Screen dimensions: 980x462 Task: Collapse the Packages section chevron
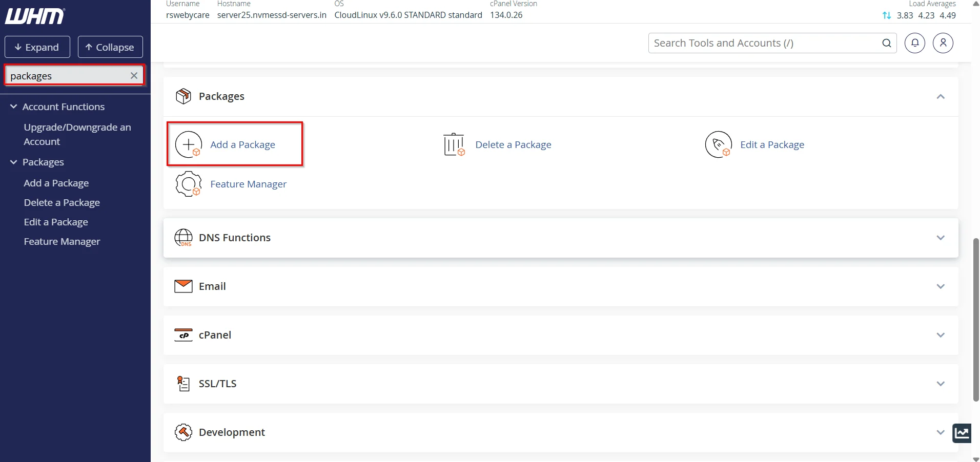pyautogui.click(x=941, y=96)
